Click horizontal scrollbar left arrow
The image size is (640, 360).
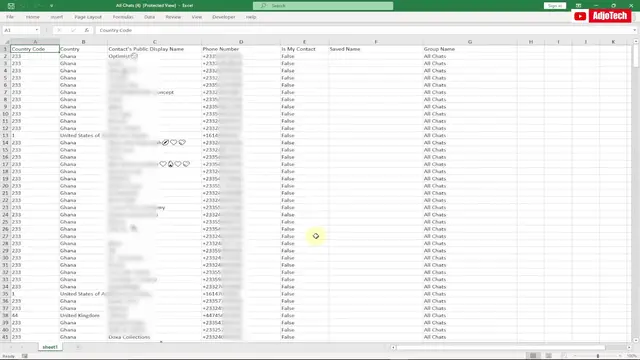click(x=393, y=347)
